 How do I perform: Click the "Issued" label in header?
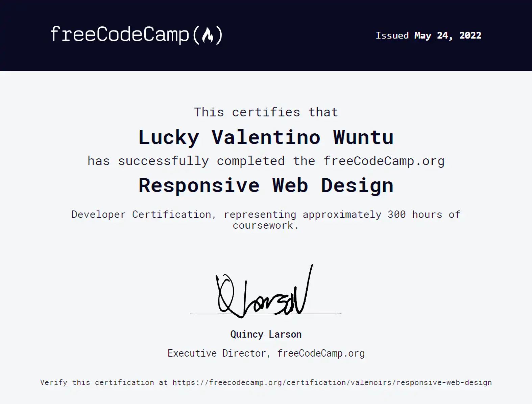click(392, 36)
